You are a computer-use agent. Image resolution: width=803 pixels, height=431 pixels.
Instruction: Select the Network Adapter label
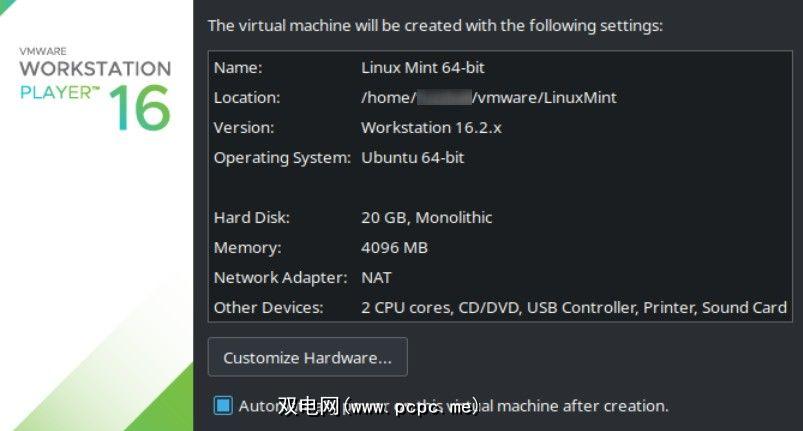(280, 278)
